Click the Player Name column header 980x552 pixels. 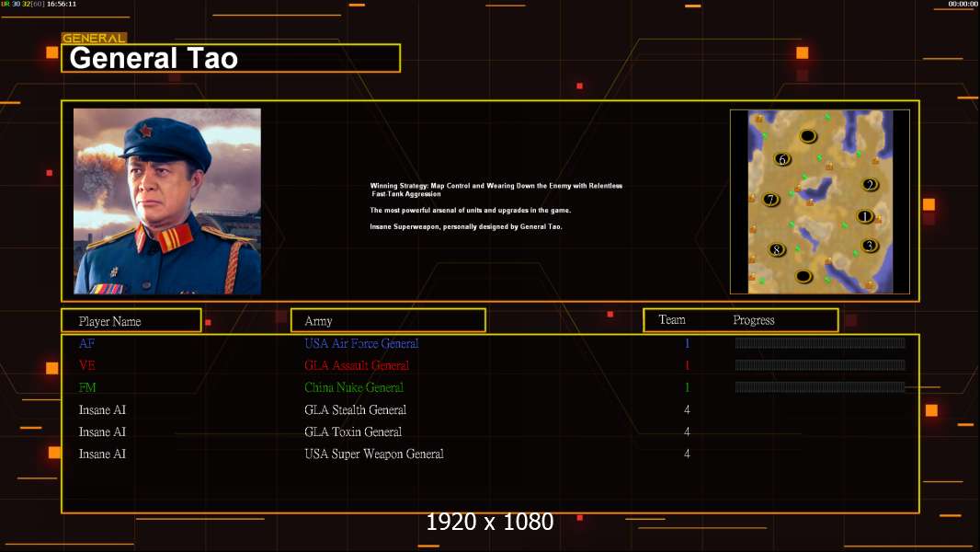point(131,321)
